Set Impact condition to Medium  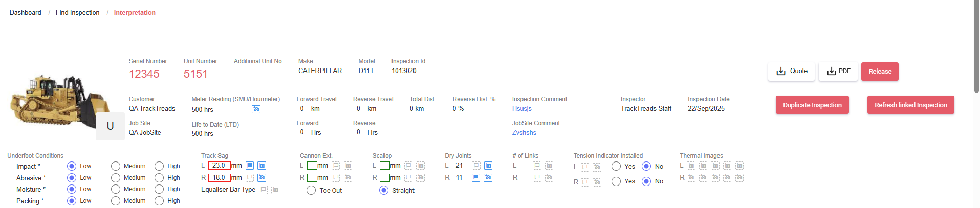pos(116,166)
